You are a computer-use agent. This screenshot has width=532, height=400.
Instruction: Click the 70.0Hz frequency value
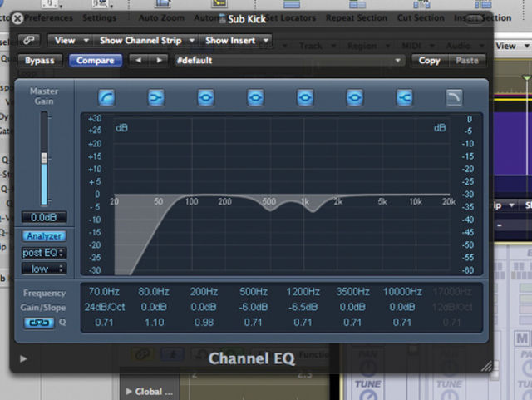pyautogui.click(x=104, y=292)
